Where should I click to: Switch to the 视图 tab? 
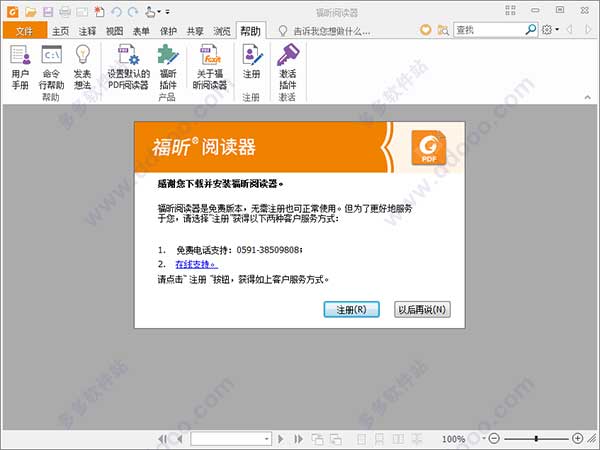coord(114,31)
